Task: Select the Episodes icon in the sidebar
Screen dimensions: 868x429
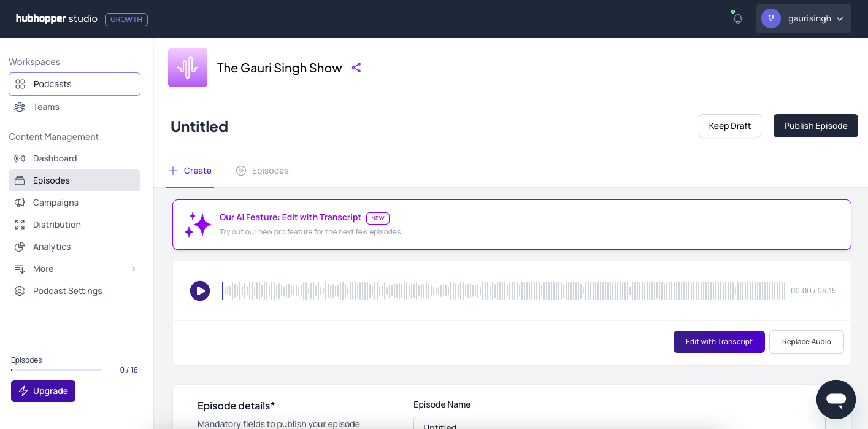Action: [18, 180]
